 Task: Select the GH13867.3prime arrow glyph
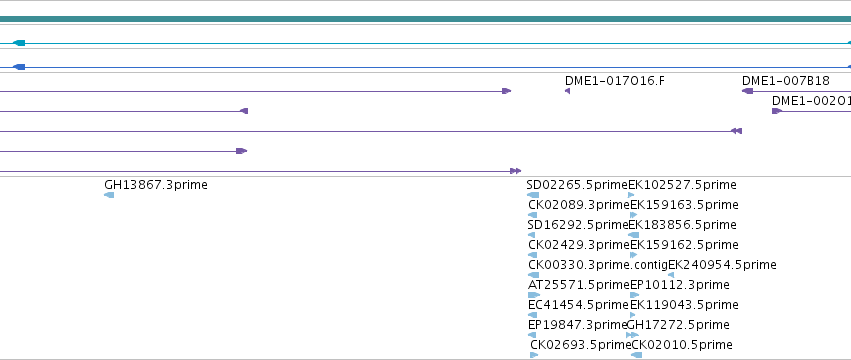click(109, 195)
